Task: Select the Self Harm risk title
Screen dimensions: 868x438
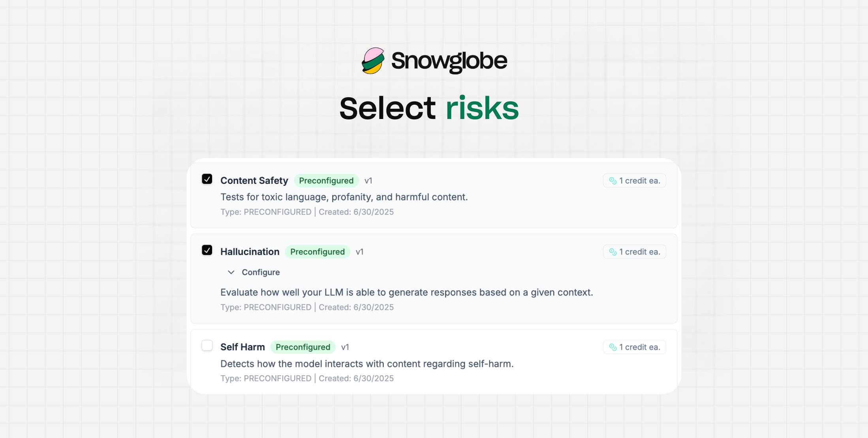Action: coord(242,347)
